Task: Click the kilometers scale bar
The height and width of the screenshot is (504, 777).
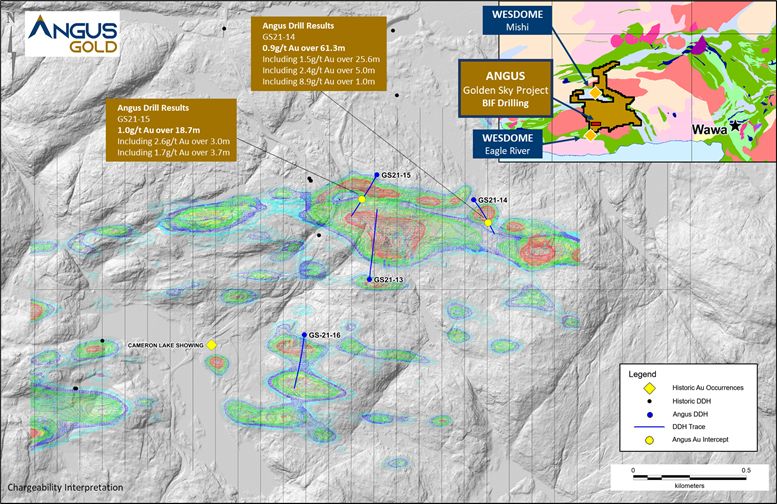Action: (x=690, y=478)
